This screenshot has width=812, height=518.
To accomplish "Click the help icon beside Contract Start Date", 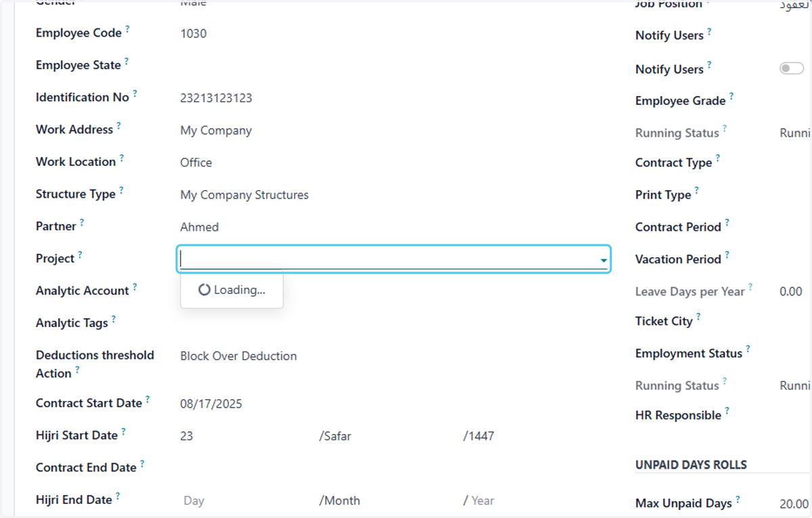I will click(148, 400).
